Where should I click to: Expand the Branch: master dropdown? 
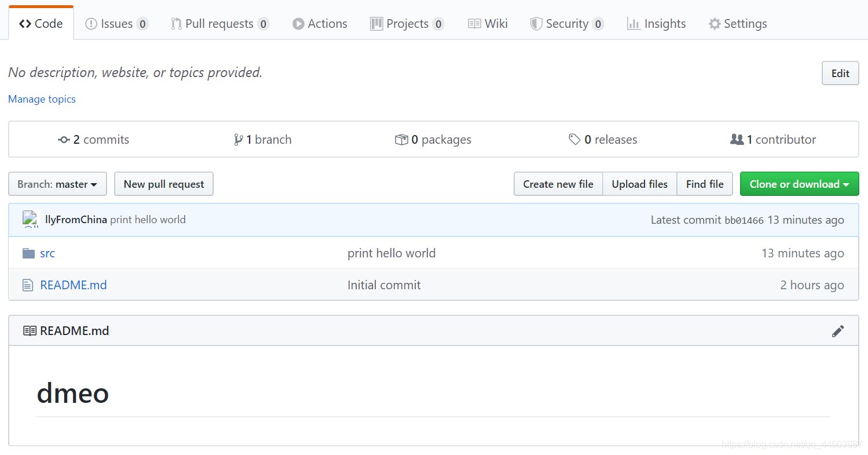[x=57, y=184]
